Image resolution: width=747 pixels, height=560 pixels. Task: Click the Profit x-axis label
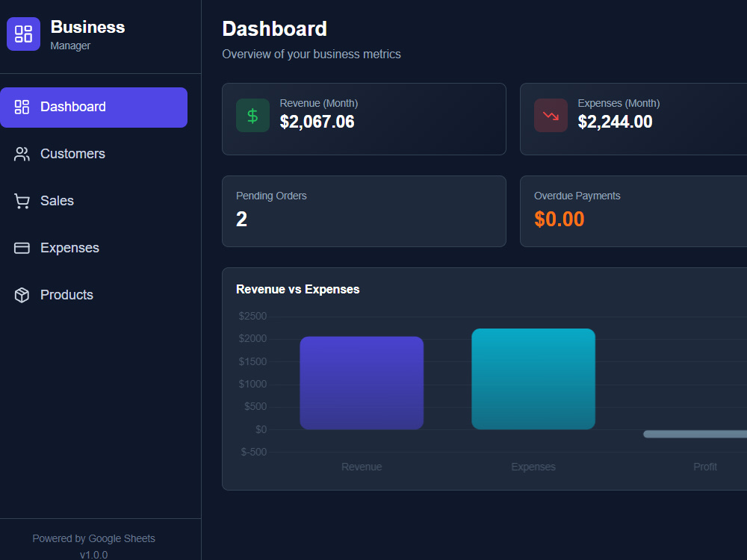(x=705, y=467)
